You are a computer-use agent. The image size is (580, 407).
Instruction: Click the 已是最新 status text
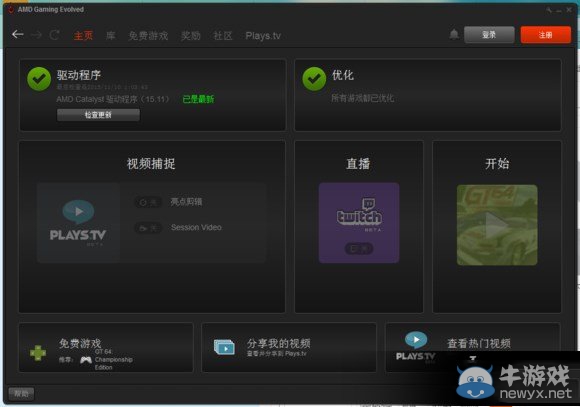pyautogui.click(x=198, y=99)
